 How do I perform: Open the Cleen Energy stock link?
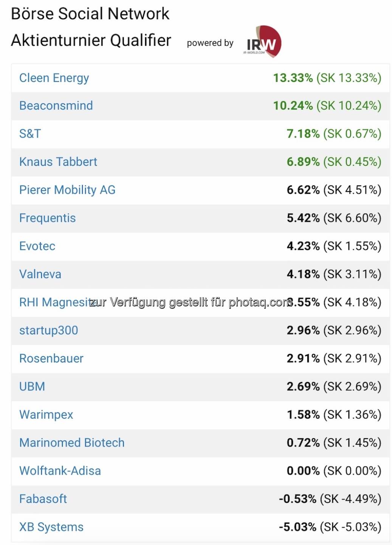pos(54,78)
